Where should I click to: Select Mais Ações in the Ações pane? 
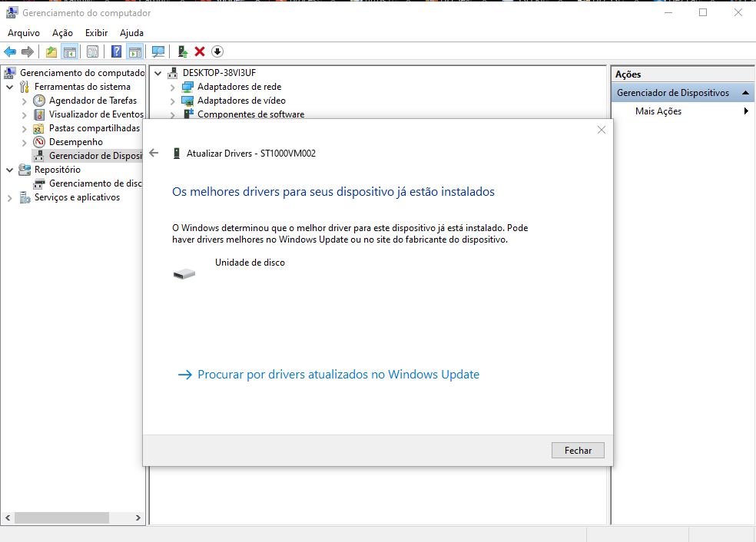pyautogui.click(x=658, y=111)
